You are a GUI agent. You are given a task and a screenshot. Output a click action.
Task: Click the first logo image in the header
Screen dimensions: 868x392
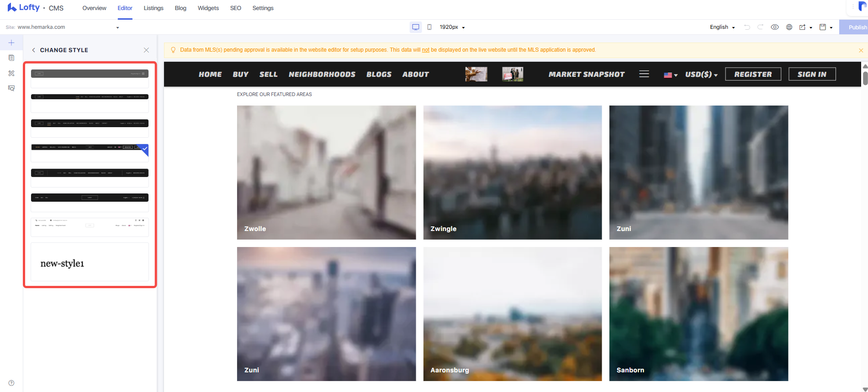pyautogui.click(x=476, y=74)
